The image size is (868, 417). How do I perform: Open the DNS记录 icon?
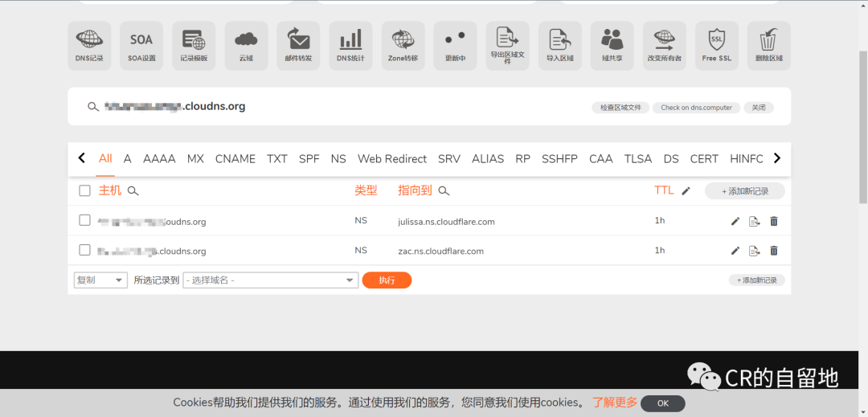pyautogui.click(x=89, y=45)
